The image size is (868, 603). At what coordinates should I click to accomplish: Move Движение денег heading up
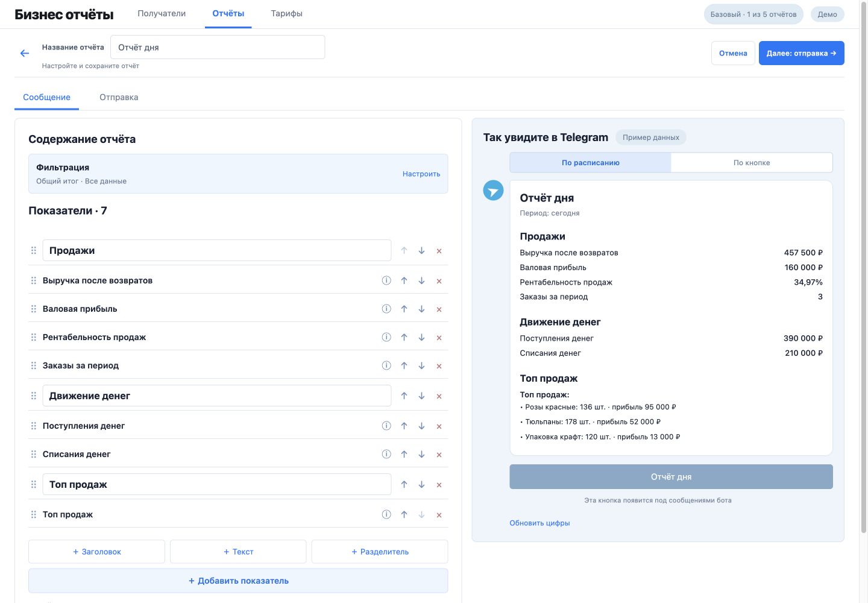point(404,396)
